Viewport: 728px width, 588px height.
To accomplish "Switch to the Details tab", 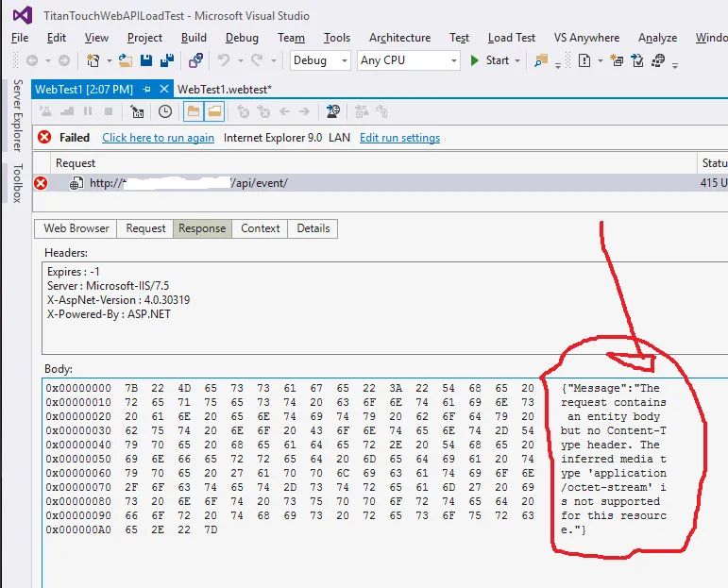I will [x=313, y=228].
